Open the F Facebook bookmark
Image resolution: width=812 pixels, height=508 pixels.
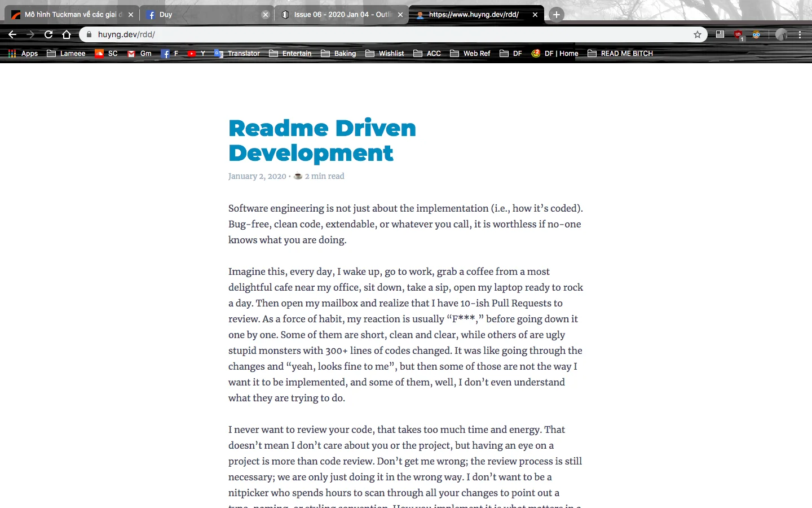tap(170, 54)
